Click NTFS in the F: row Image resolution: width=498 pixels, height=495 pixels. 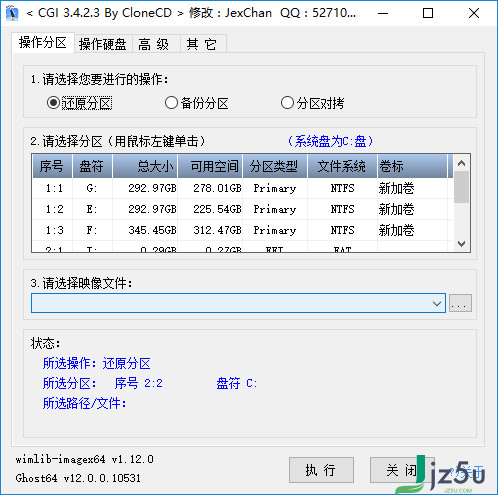click(x=342, y=230)
